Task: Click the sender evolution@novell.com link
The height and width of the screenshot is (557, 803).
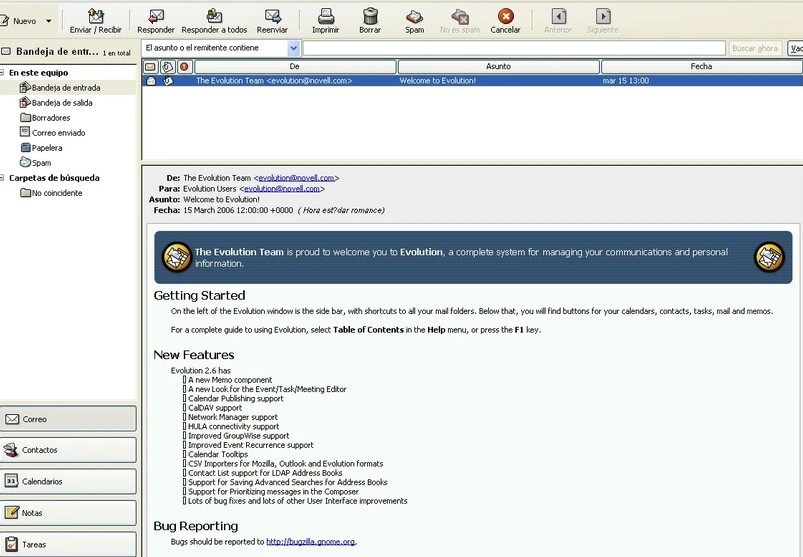Action: click(x=297, y=178)
